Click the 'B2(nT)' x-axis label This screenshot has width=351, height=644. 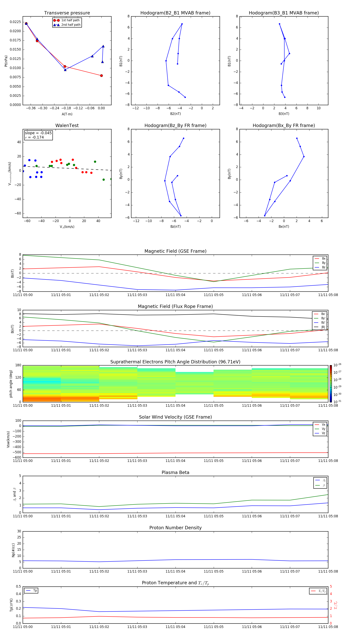175,114
